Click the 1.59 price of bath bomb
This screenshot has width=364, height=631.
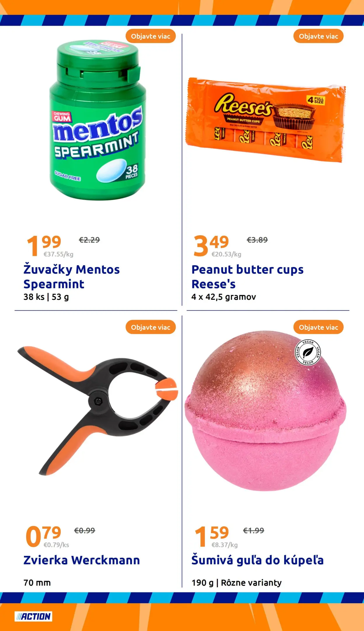[x=212, y=536]
